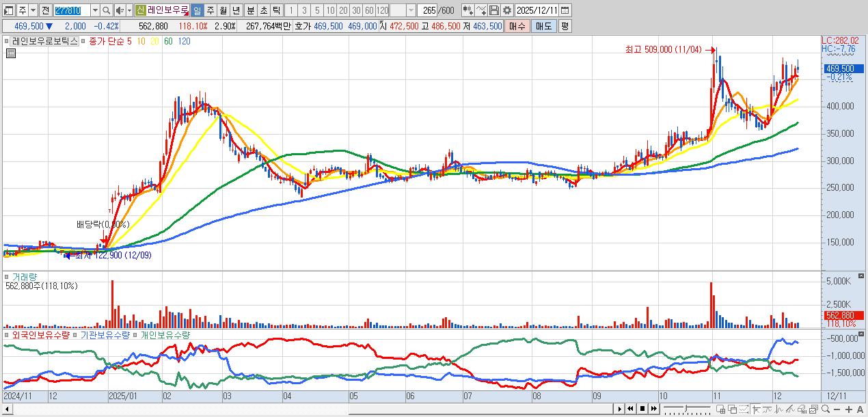Click the dotted-line chart icon in the bottom bar
This screenshot has width=868, height=417.
(744, 409)
